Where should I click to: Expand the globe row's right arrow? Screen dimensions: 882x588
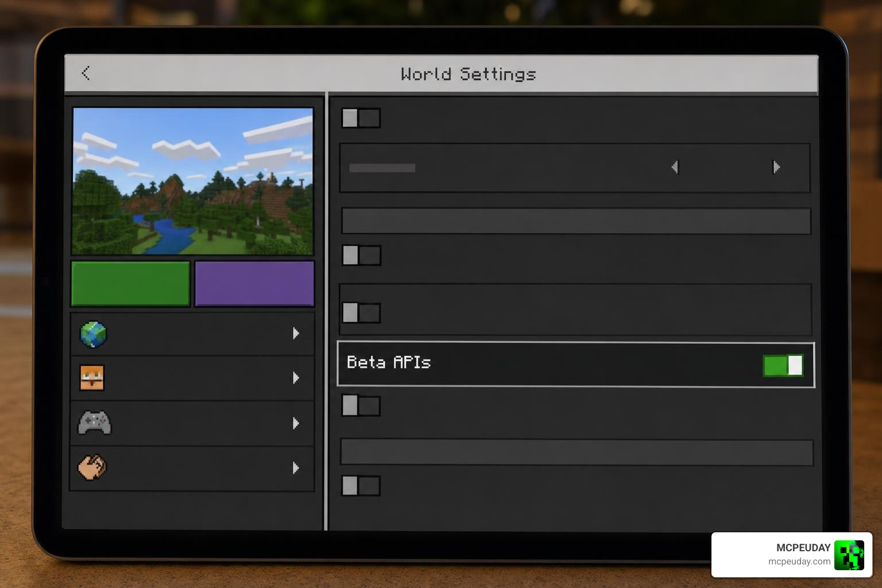pos(296,333)
